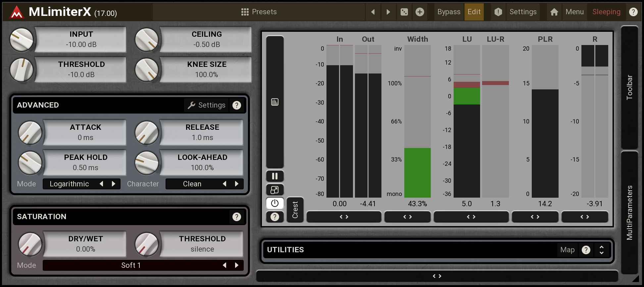This screenshot has height=287, width=644.
Task: Toggle the Bypass button
Action: click(x=448, y=12)
